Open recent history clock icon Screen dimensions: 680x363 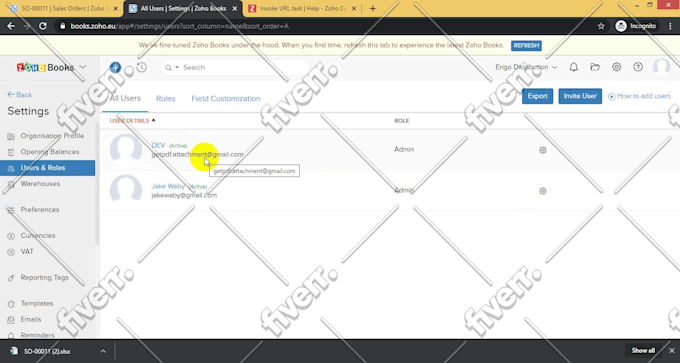point(141,67)
